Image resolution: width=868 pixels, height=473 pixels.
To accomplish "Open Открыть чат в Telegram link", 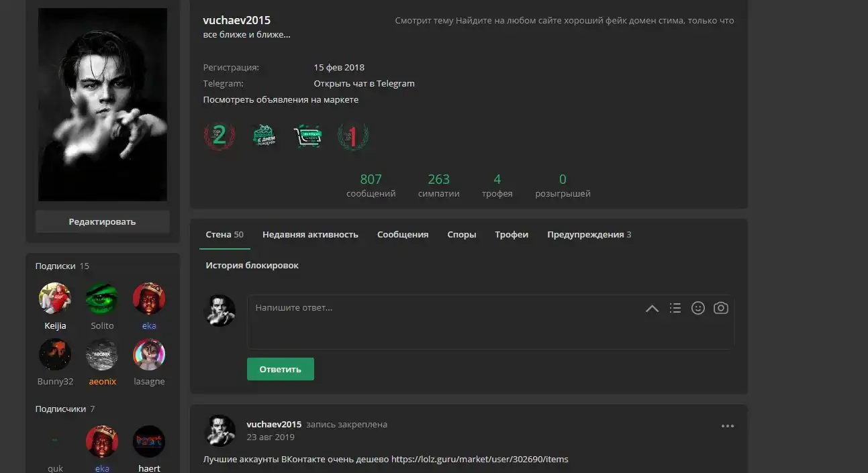I will click(364, 84).
